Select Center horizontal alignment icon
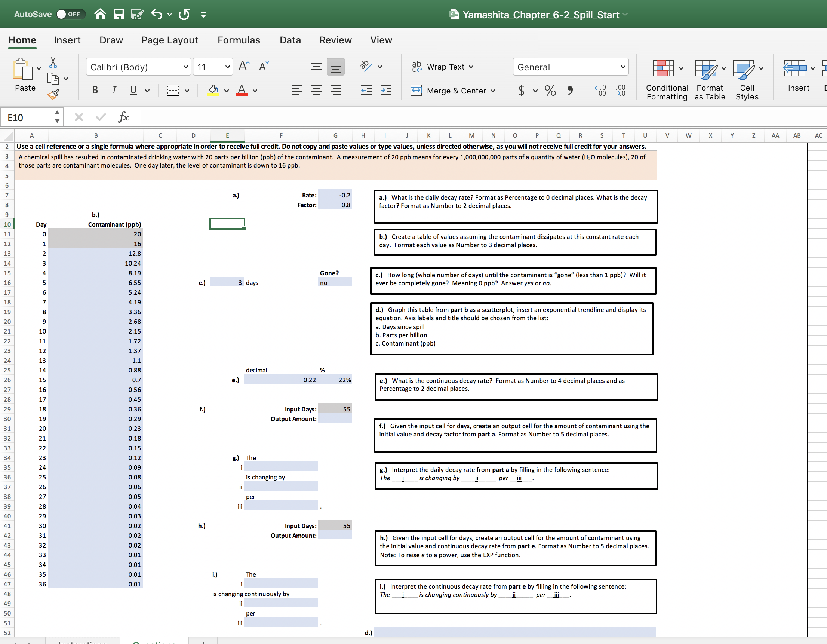This screenshot has height=644, width=827. point(316,90)
